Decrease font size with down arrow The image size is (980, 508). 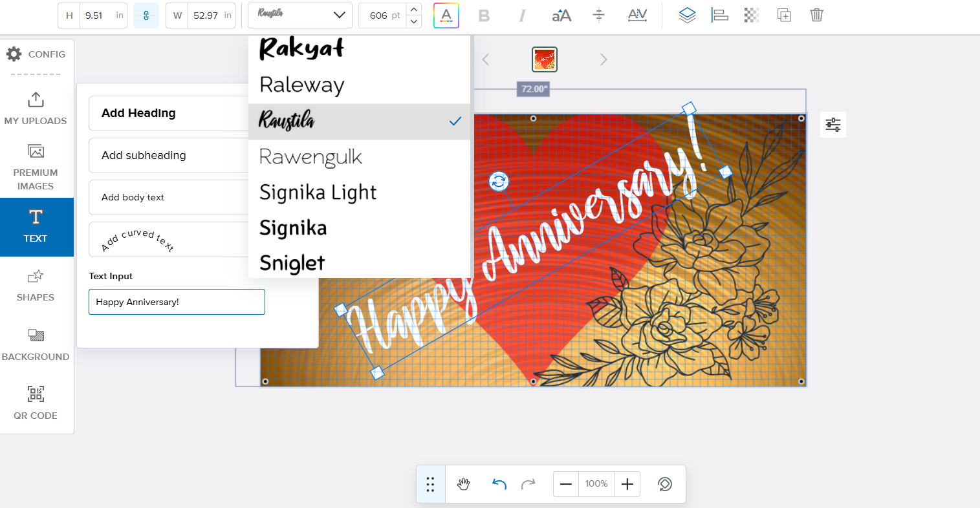click(414, 22)
